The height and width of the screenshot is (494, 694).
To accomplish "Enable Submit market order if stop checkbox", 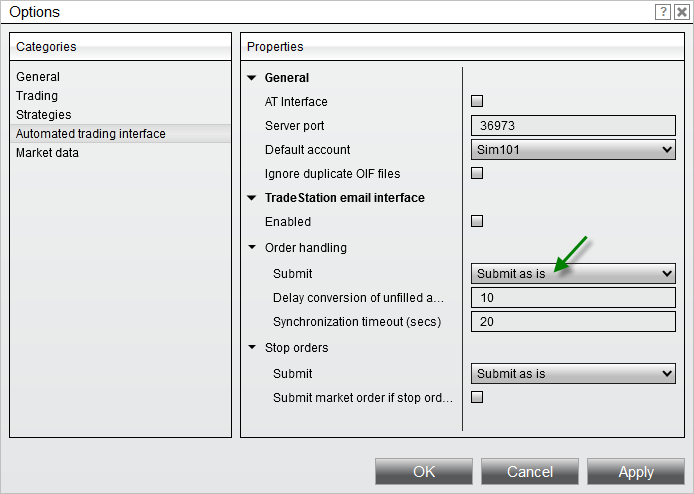I will (x=477, y=397).
